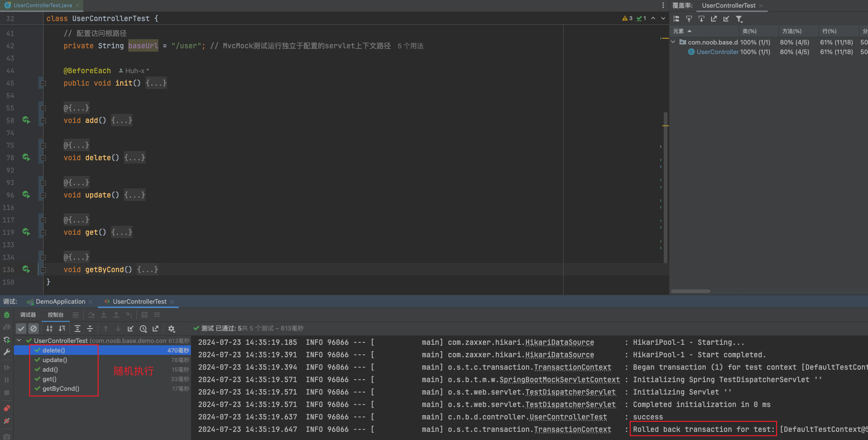868x440 pixels.
Task: Collapse all test results
Action: [90, 329]
